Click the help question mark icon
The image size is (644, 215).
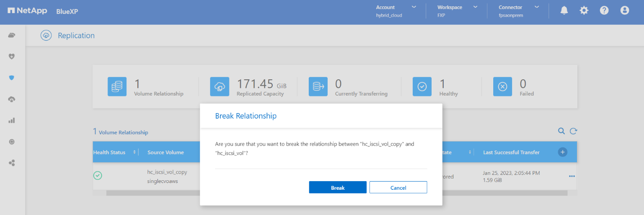(x=604, y=10)
